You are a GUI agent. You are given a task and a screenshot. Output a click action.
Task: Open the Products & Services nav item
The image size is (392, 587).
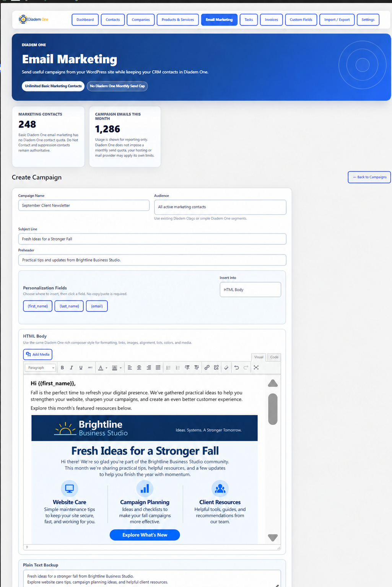[x=177, y=20]
